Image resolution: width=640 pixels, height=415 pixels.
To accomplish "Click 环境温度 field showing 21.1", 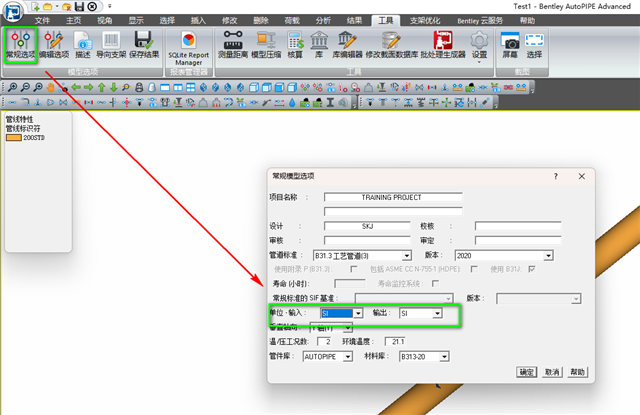I will pos(395,342).
